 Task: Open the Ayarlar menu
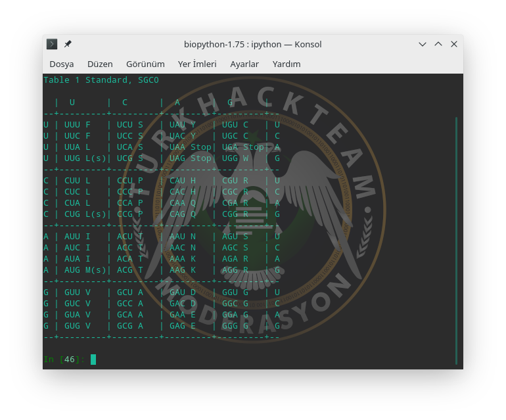pyautogui.click(x=244, y=64)
